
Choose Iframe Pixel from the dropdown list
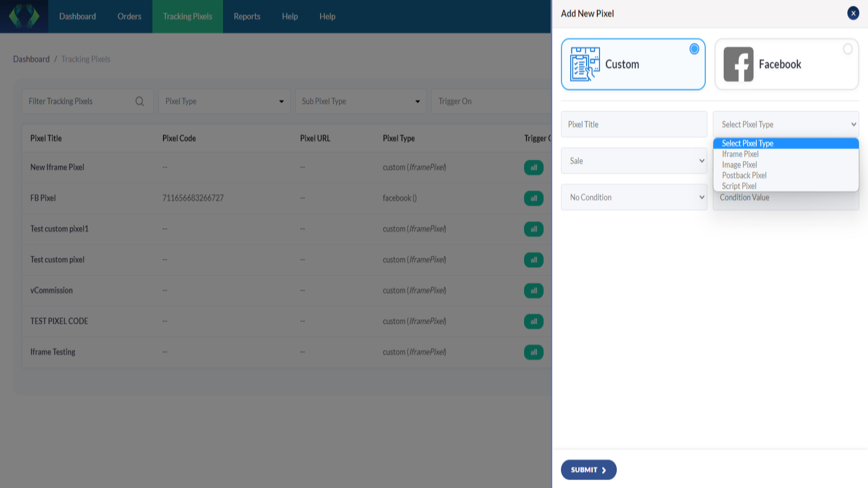[x=740, y=154]
